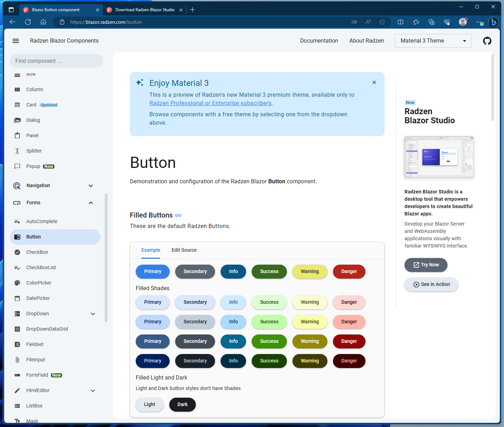Collapse the Forms section chevron

click(90, 203)
